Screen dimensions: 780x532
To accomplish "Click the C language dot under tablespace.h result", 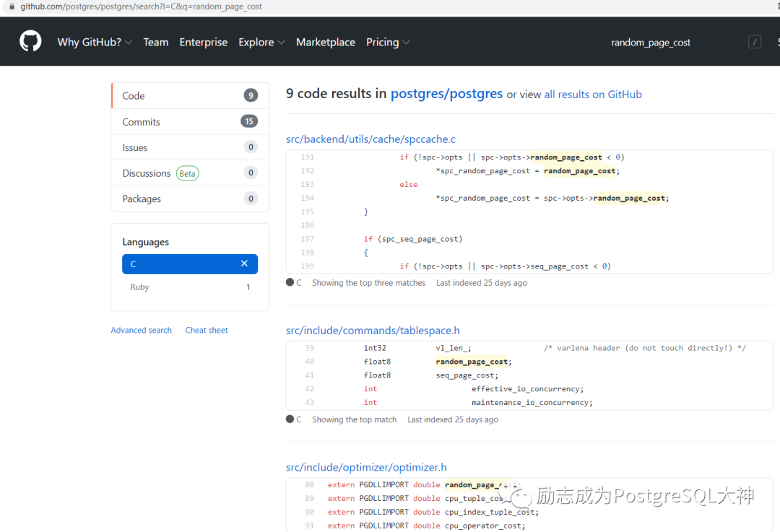I will click(290, 419).
